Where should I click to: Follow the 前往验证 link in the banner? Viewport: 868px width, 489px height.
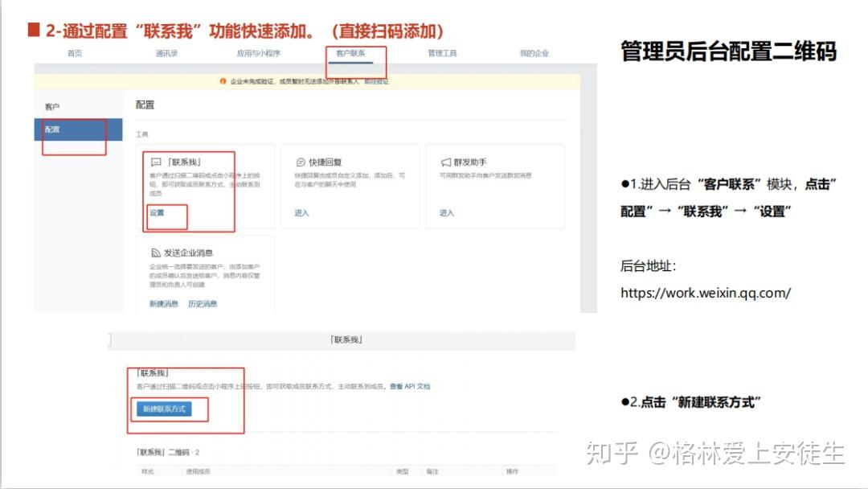376,81
